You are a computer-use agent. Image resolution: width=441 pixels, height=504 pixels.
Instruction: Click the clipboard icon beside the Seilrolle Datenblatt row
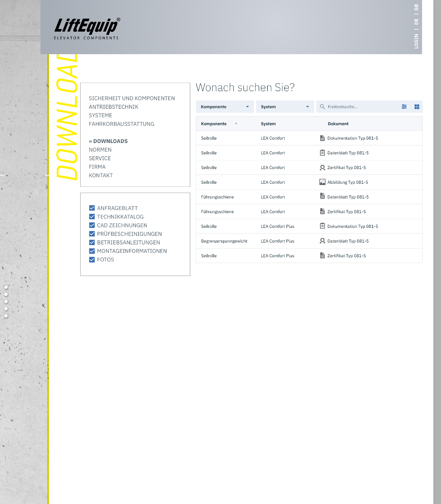click(x=322, y=153)
